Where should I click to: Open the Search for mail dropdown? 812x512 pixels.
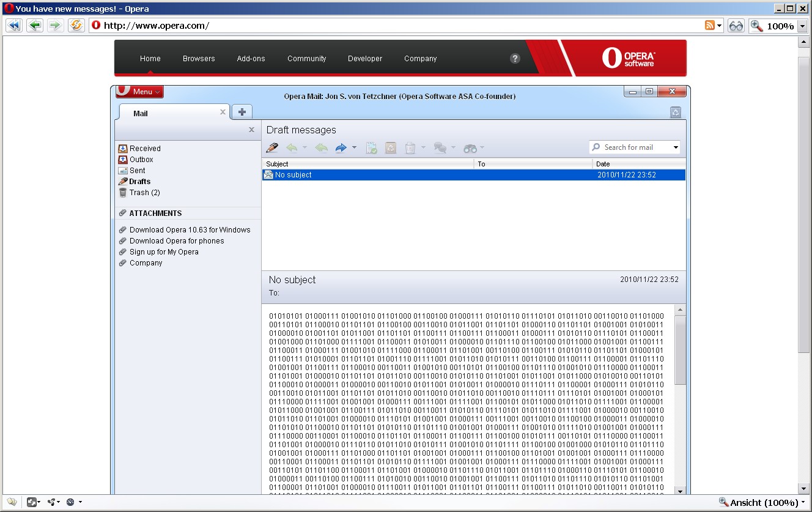click(676, 147)
